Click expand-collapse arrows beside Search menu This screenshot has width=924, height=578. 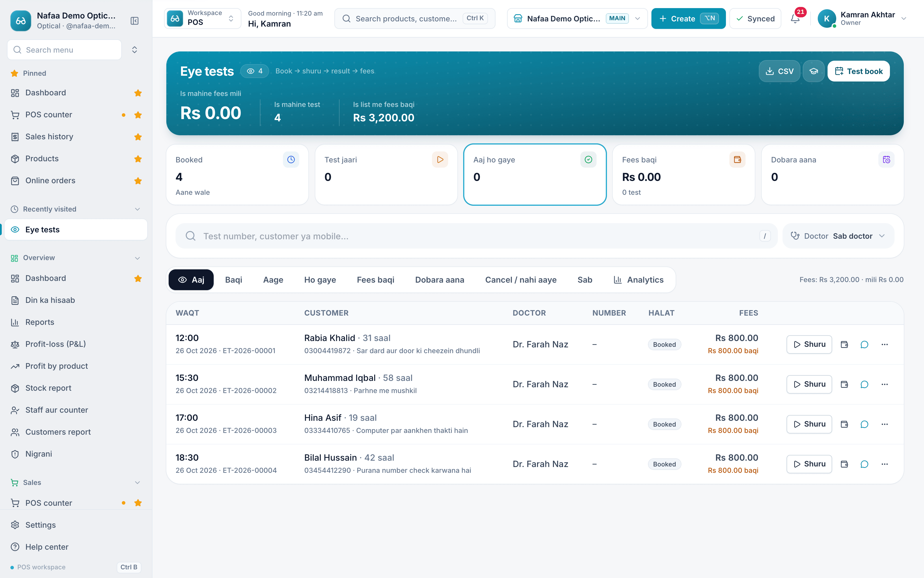(x=134, y=50)
